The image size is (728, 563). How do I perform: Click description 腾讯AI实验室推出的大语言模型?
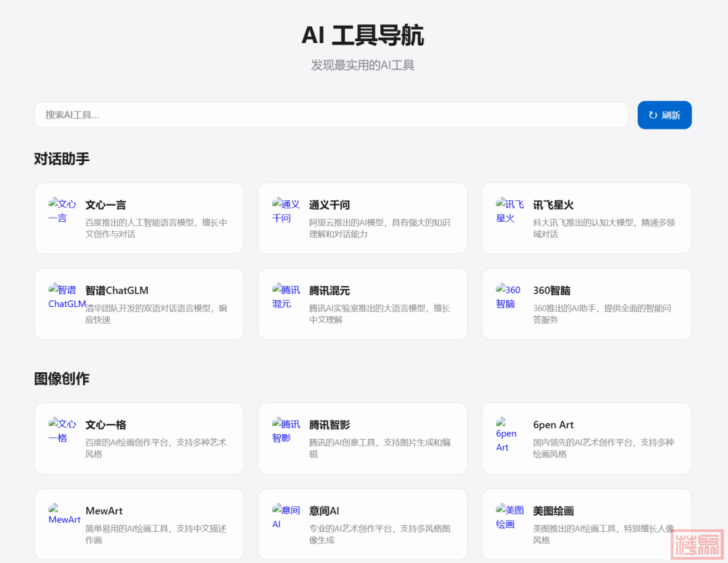(380, 314)
